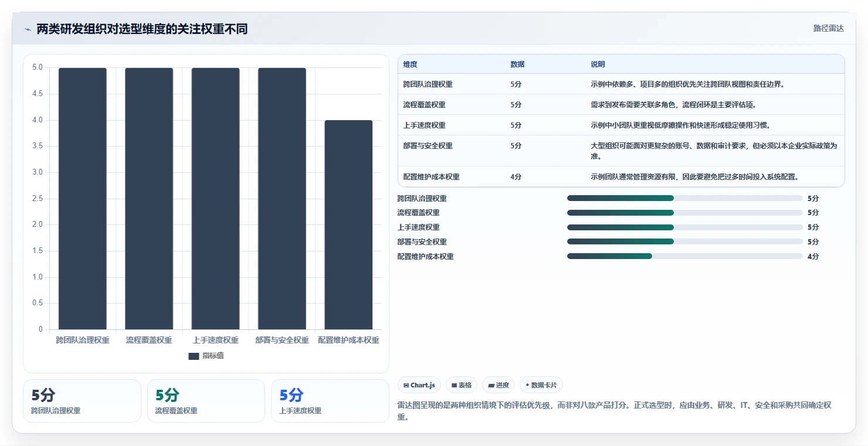Click description starting 示例团队通常管理资源有限

click(694, 177)
